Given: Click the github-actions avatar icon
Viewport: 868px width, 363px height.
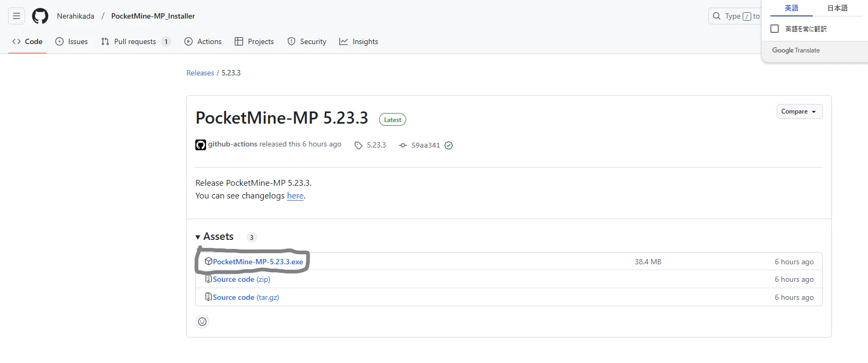Looking at the screenshot, I should coord(201,145).
